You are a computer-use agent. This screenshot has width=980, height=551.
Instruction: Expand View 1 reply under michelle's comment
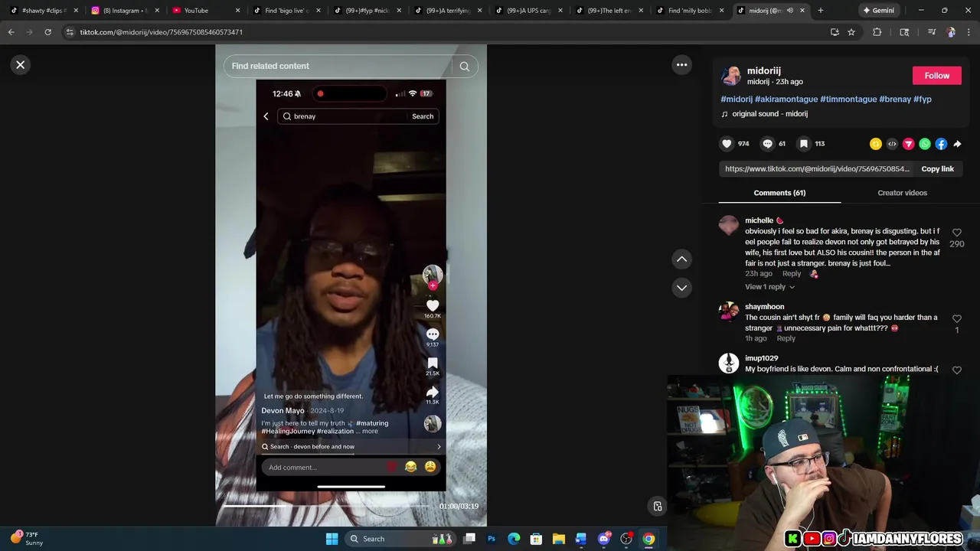[769, 287]
